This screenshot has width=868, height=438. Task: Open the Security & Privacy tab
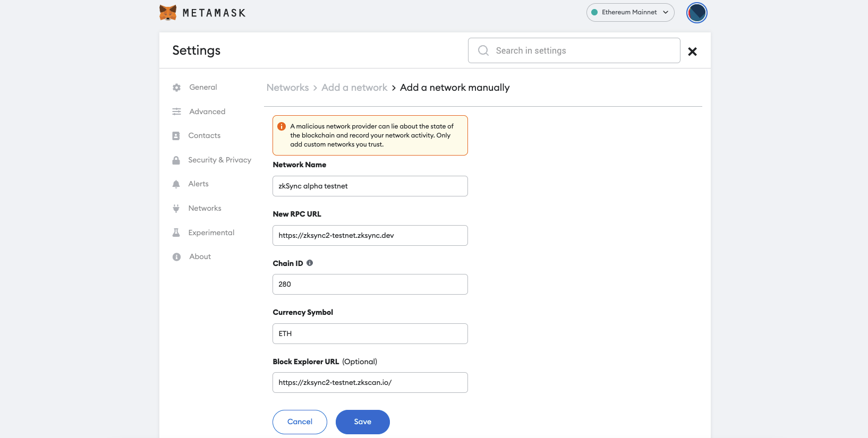(219, 160)
